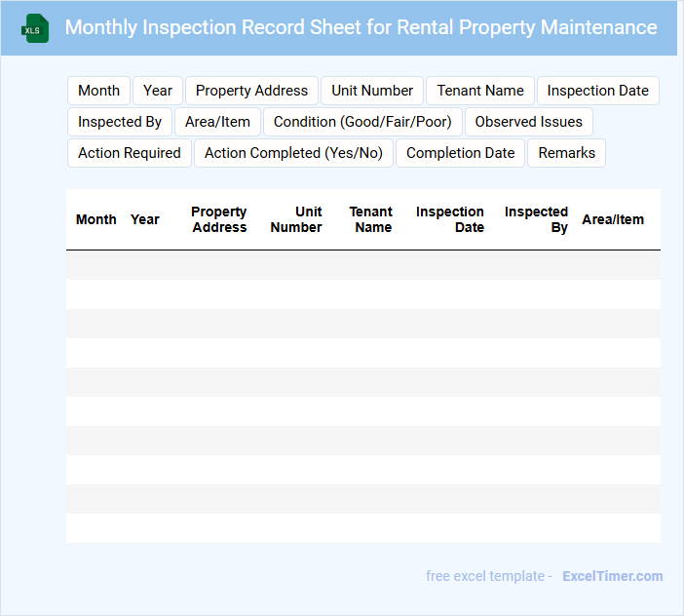Screen dimensions: 684x616
Task: Click the Action Completed (Yes/No) tag
Action: [x=293, y=153]
